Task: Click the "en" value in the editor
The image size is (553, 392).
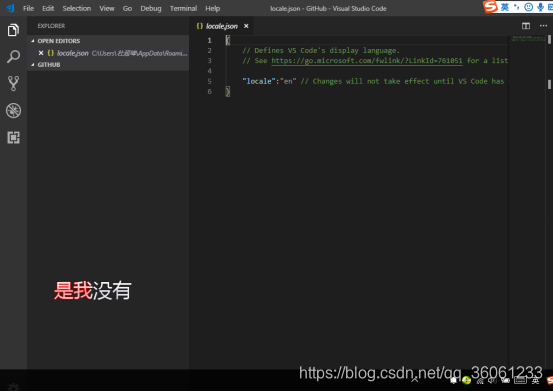Action: point(288,81)
